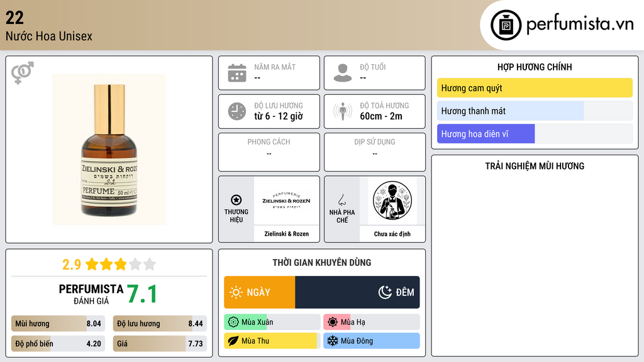Select the Mùa Thu season bar
Viewport: 644px width, 362px height.
pyautogui.click(x=272, y=341)
